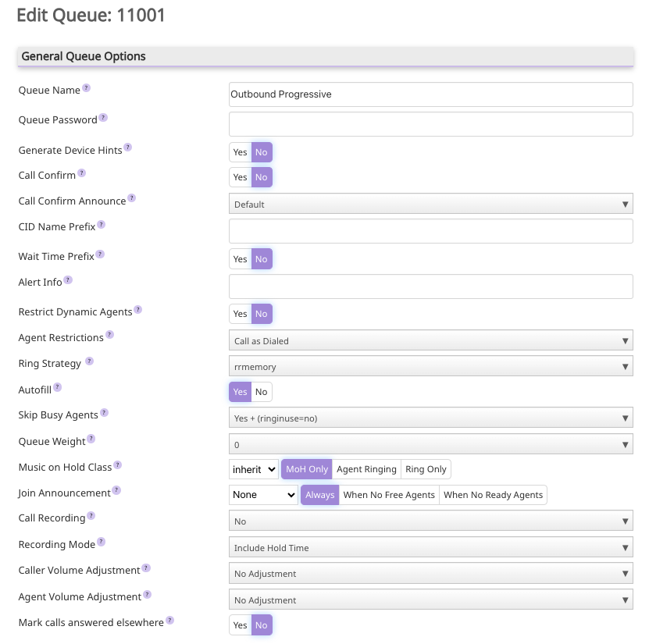Image resolution: width=649 pixels, height=644 pixels.
Task: Set Call Confirm to Yes
Action: point(240,177)
